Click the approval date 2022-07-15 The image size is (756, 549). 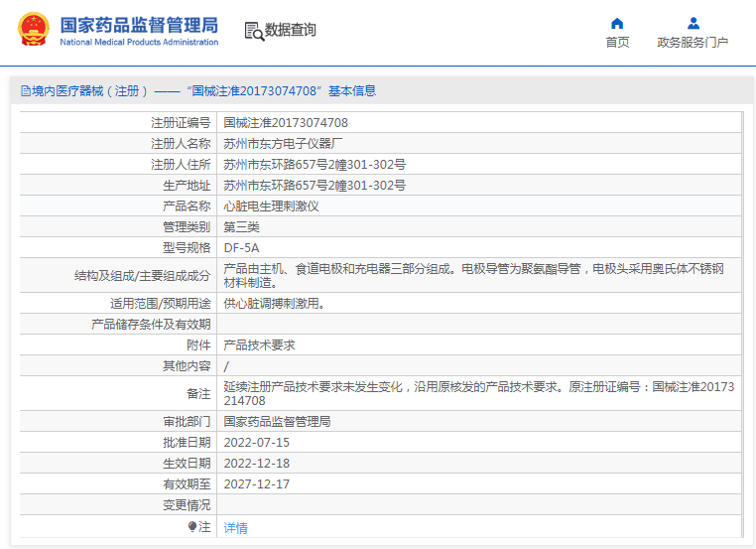click(x=256, y=443)
